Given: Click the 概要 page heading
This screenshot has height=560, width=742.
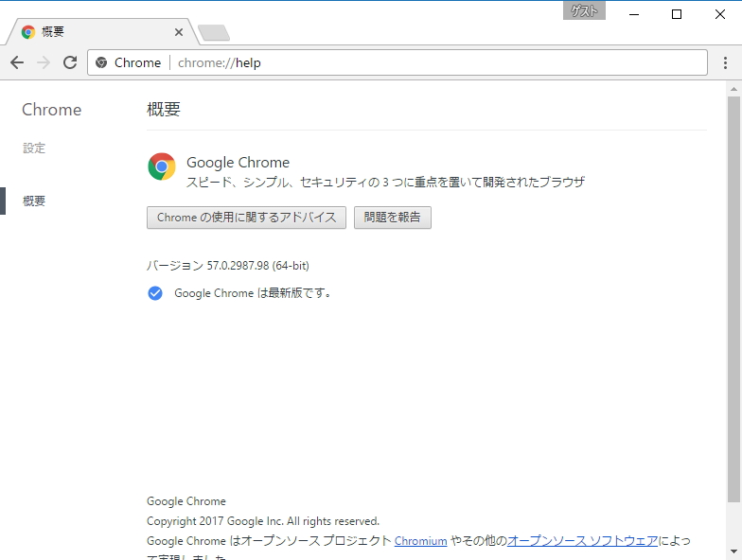Looking at the screenshot, I should [163, 110].
